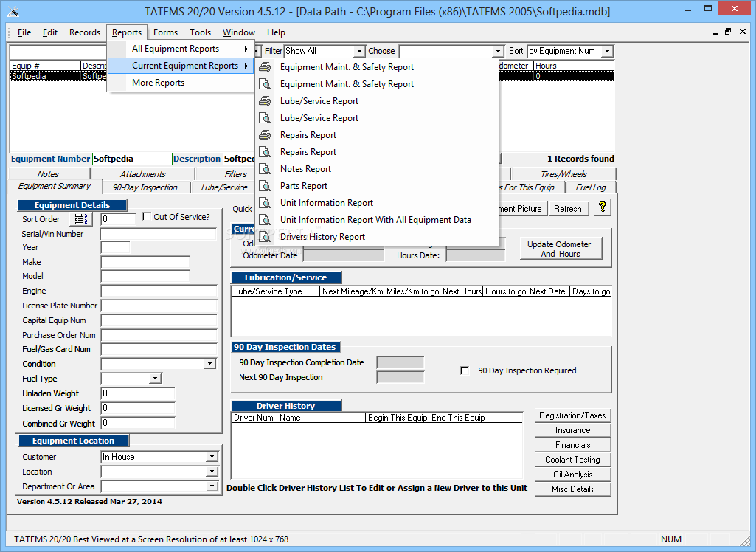The width and height of the screenshot is (756, 552).
Task: Click preview icon beside Parts Report
Action: coord(265,186)
